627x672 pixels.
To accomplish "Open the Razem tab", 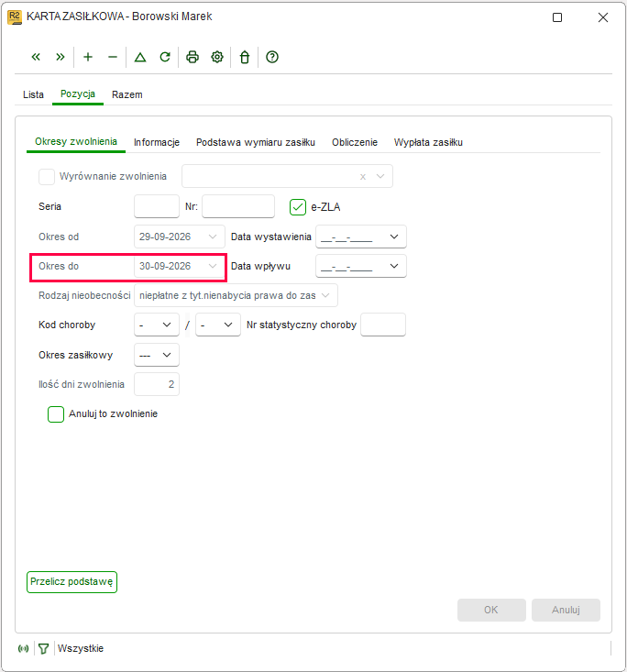I will pyautogui.click(x=127, y=94).
